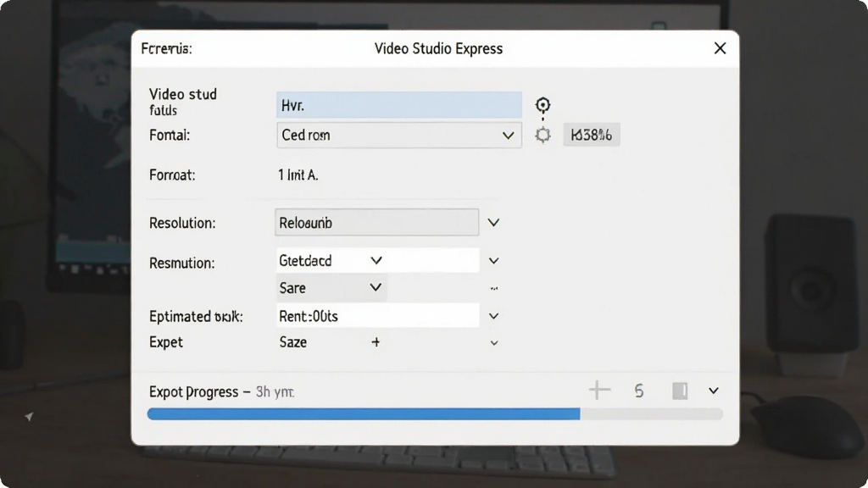Click the '5' icon in progress toolbar
Image resolution: width=868 pixels, height=488 pixels.
point(639,391)
